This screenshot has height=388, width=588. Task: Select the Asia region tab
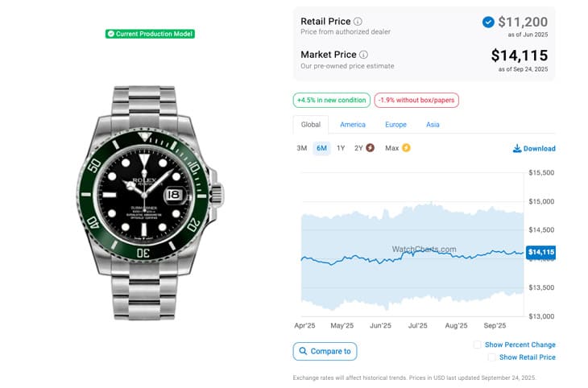coord(433,125)
